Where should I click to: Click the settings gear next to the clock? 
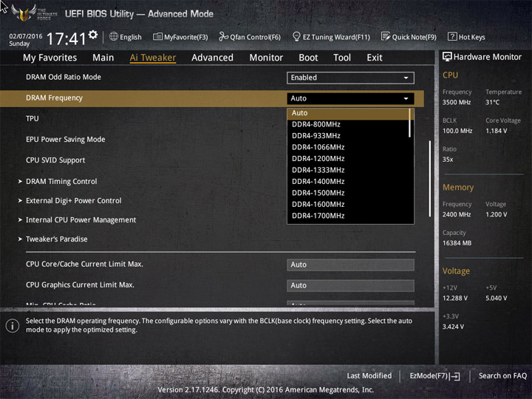pyautogui.click(x=93, y=34)
